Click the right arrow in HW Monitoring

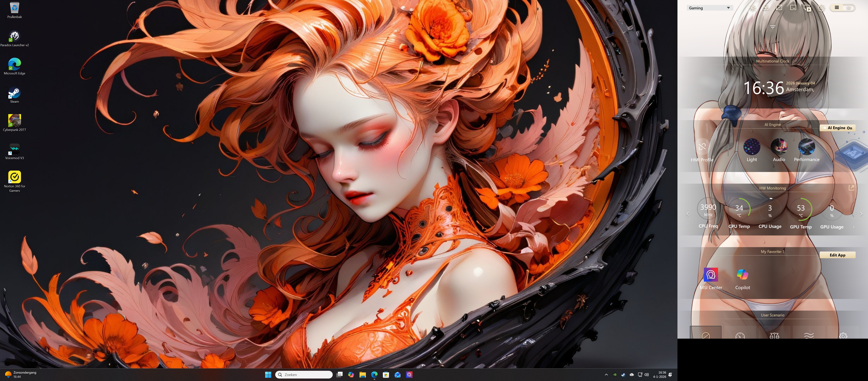tap(861, 214)
